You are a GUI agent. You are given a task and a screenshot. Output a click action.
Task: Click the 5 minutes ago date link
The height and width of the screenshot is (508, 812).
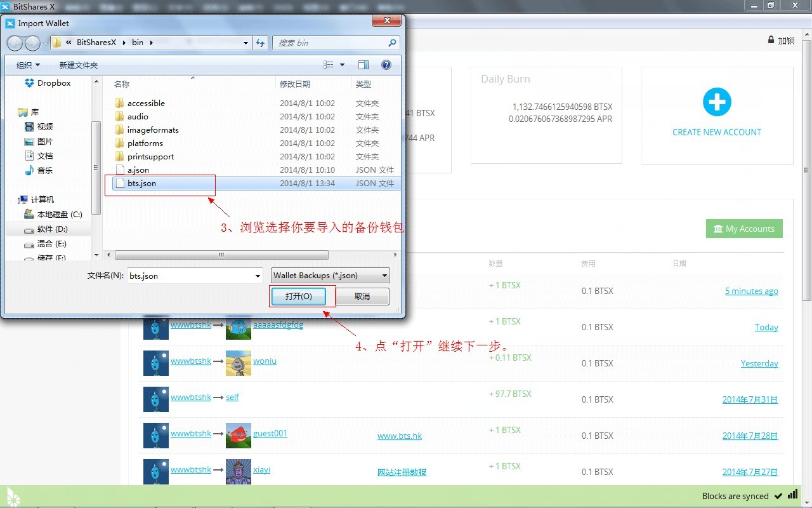point(751,291)
